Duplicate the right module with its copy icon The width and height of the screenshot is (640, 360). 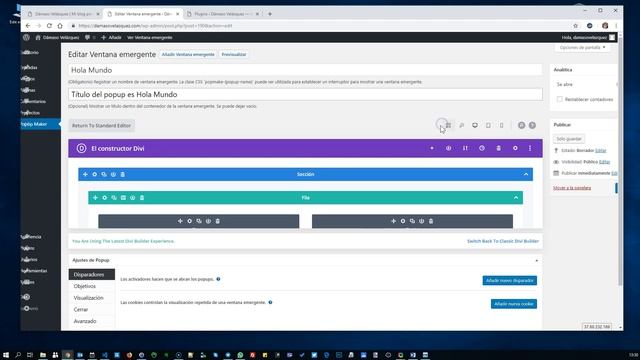click(412, 221)
